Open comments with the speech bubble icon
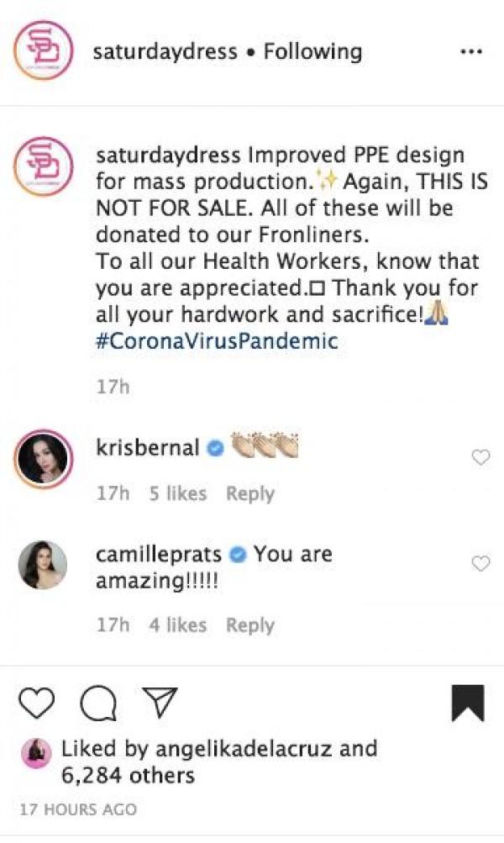 point(97,703)
